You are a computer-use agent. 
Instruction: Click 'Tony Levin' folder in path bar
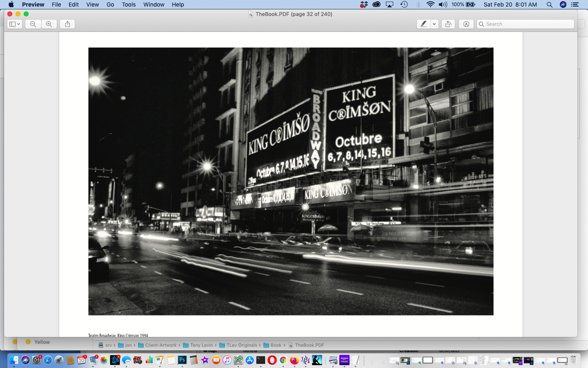(198, 345)
